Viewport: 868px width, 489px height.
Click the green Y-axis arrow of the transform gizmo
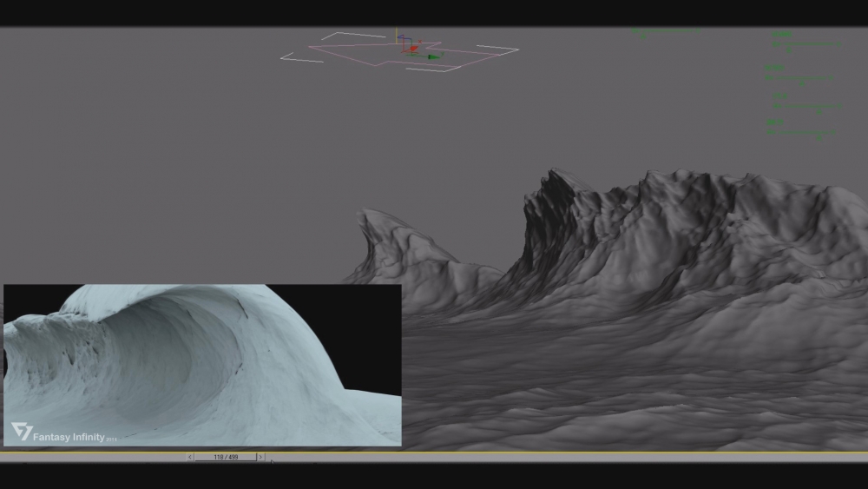[x=433, y=56]
